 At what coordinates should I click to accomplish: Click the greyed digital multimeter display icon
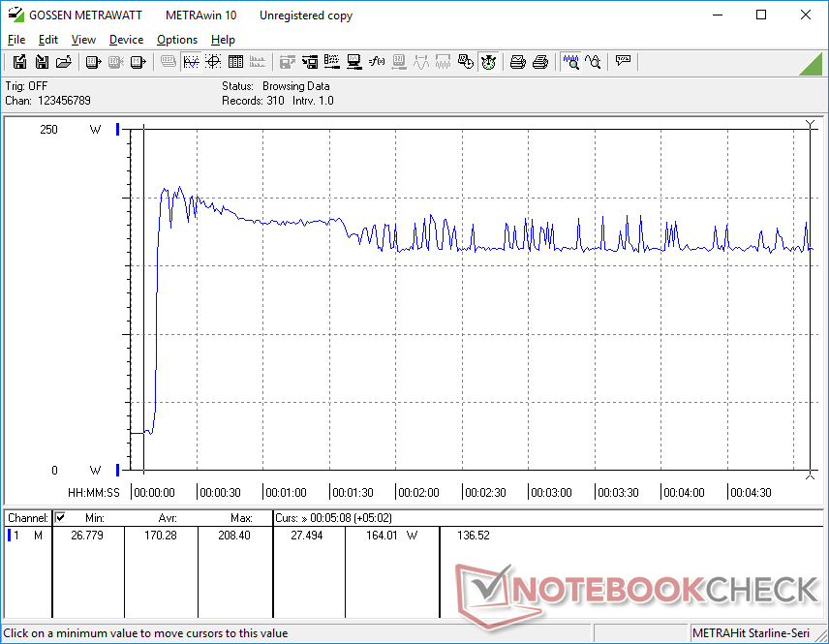click(169, 62)
